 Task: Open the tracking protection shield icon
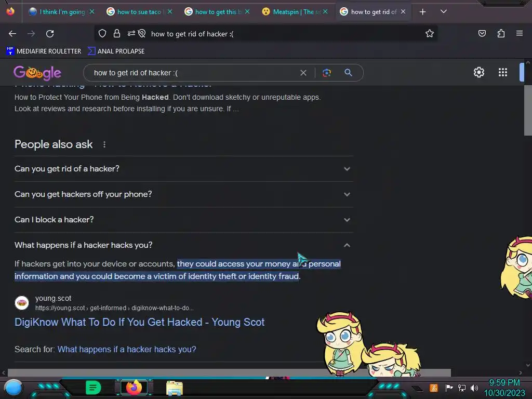click(102, 33)
